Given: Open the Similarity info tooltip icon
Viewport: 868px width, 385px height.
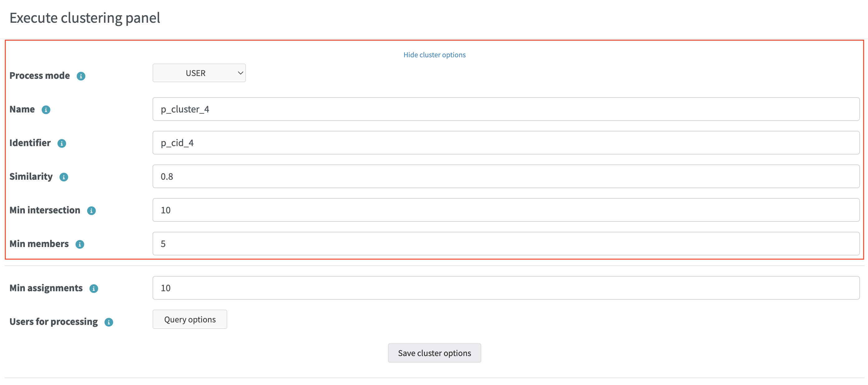Looking at the screenshot, I should (64, 177).
